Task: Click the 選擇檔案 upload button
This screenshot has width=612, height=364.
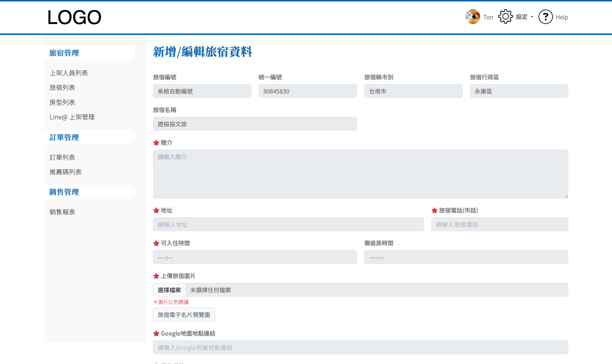Action: 169,290
